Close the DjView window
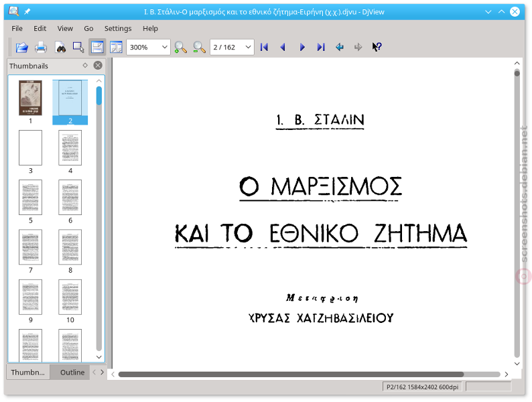 (x=515, y=11)
